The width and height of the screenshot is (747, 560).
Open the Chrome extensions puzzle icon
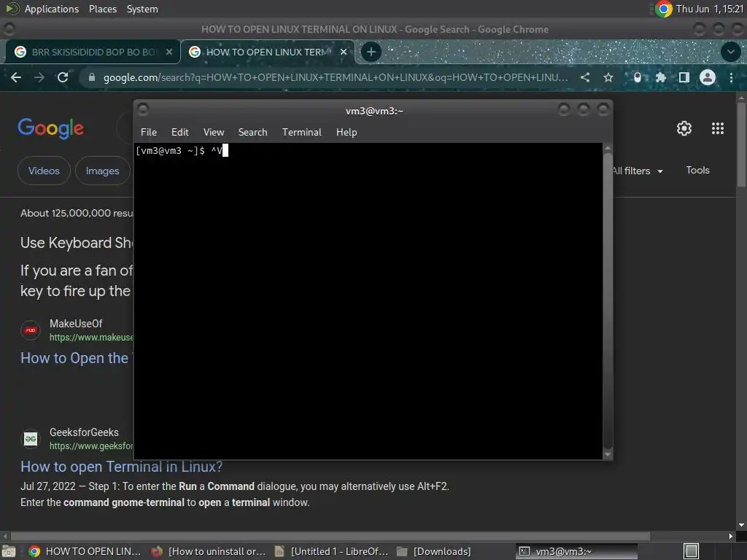click(x=660, y=77)
